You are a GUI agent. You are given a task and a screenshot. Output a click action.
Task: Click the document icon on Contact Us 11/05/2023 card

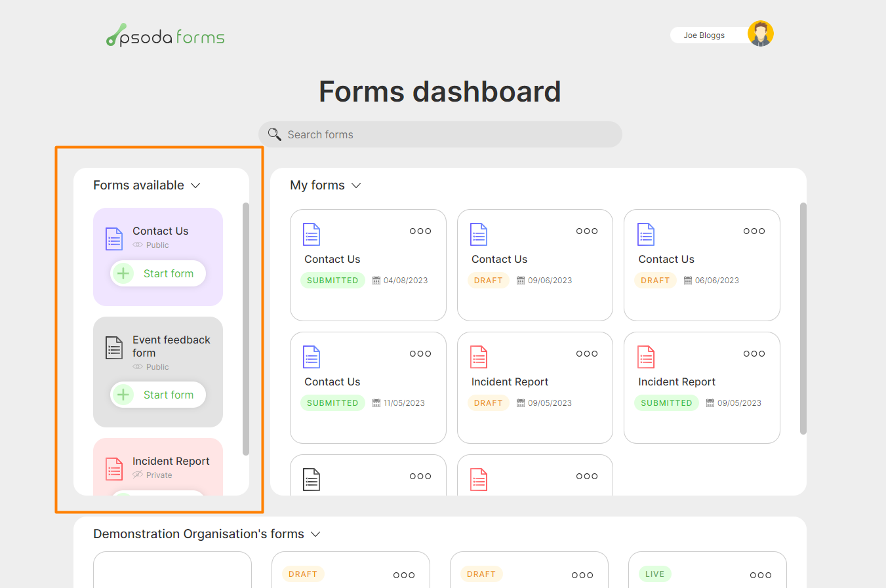pos(312,357)
